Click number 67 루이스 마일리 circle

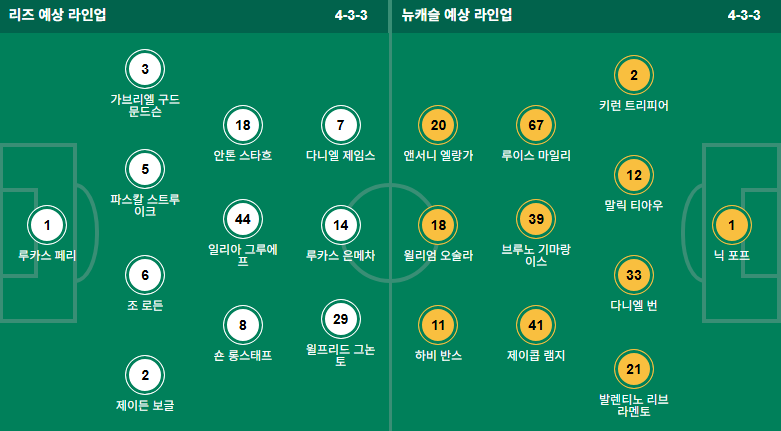pyautogui.click(x=536, y=125)
